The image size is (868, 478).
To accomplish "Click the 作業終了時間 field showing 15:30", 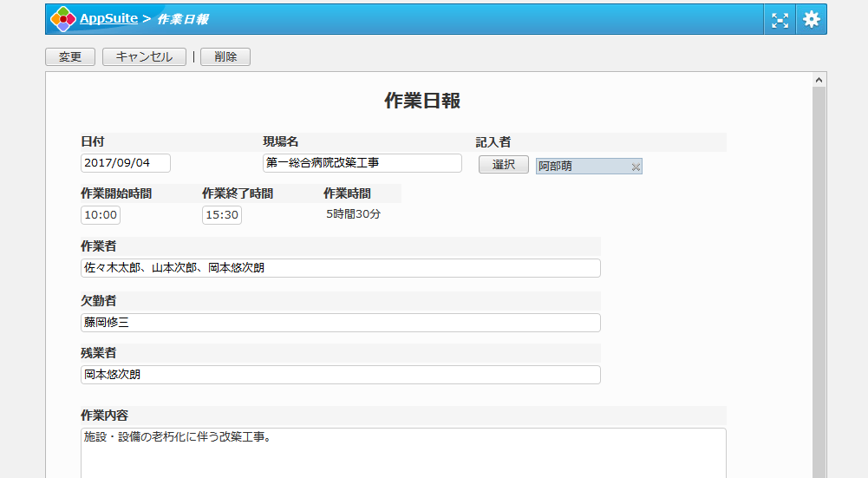I will pyautogui.click(x=222, y=215).
